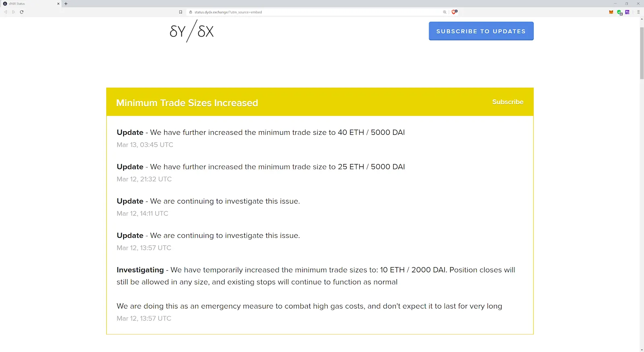Viewport: 644px width, 352px height.
Task: Open a new browser tab
Action: [x=66, y=4]
